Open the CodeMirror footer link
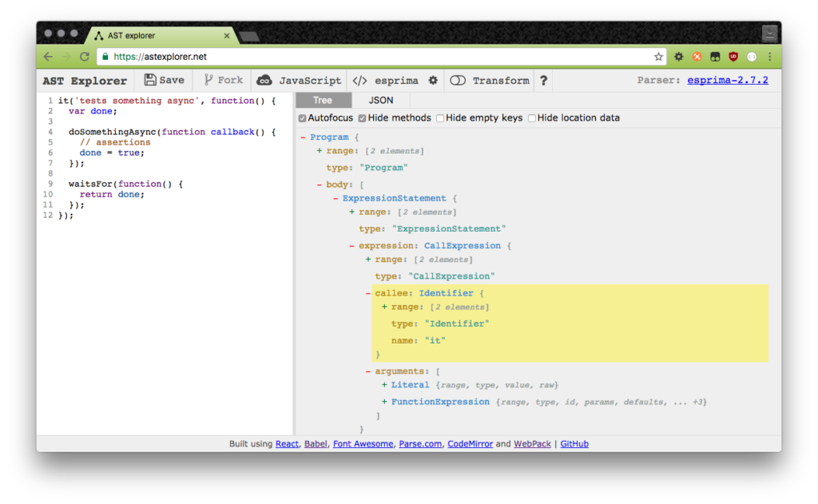 (x=470, y=444)
